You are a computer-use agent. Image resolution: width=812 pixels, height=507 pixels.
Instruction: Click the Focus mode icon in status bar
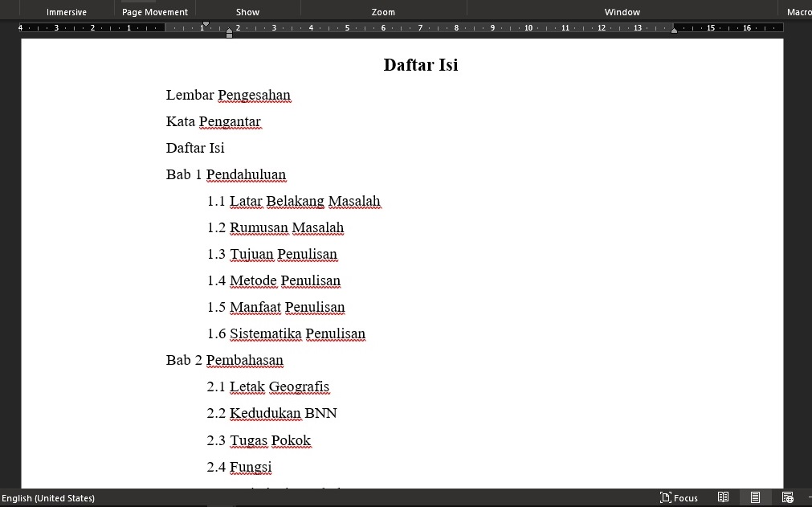point(666,497)
